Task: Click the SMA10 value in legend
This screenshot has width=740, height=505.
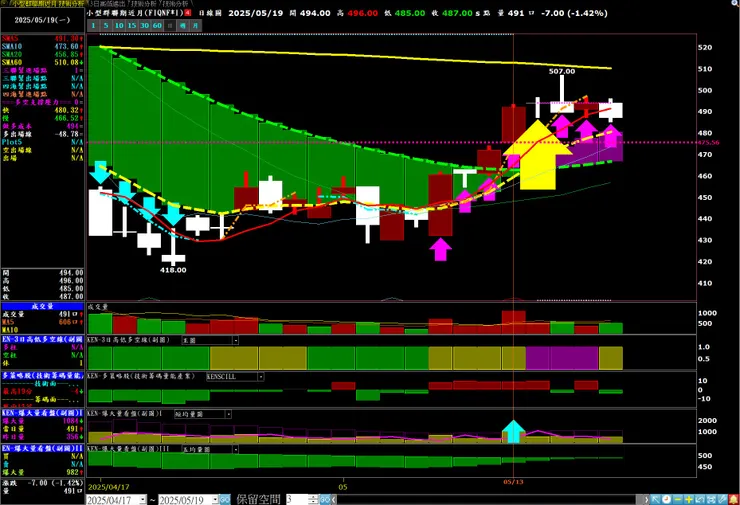Action: click(x=67, y=47)
